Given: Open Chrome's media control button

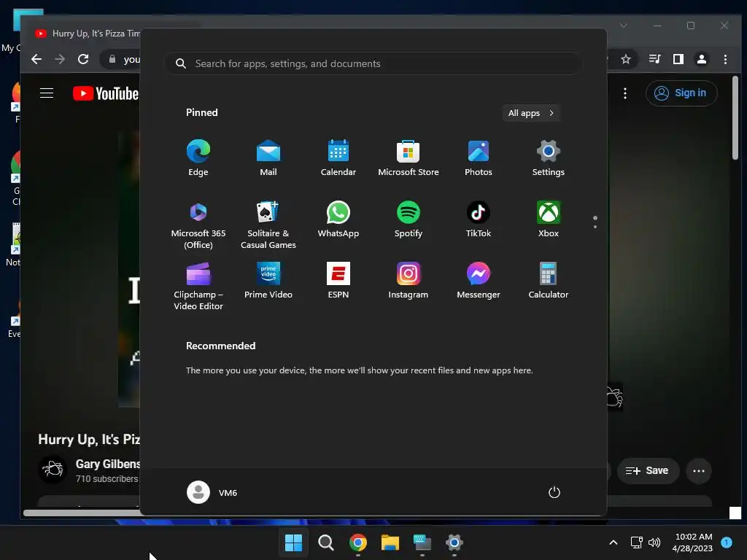Looking at the screenshot, I should [x=654, y=59].
